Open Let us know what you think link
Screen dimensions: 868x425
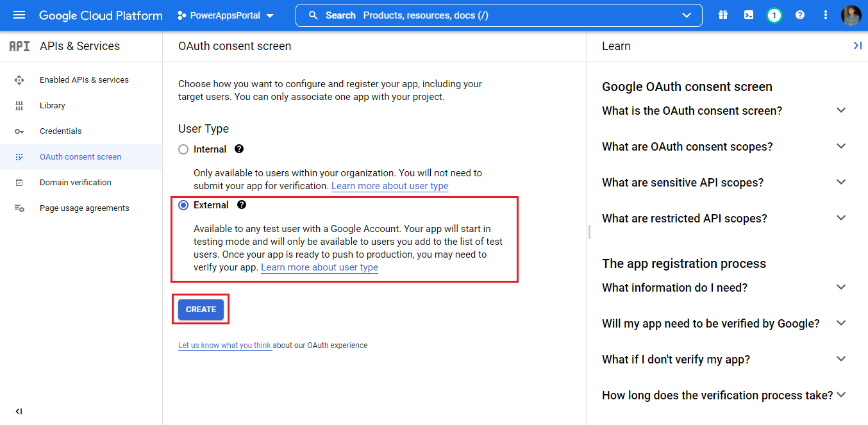[224, 346]
